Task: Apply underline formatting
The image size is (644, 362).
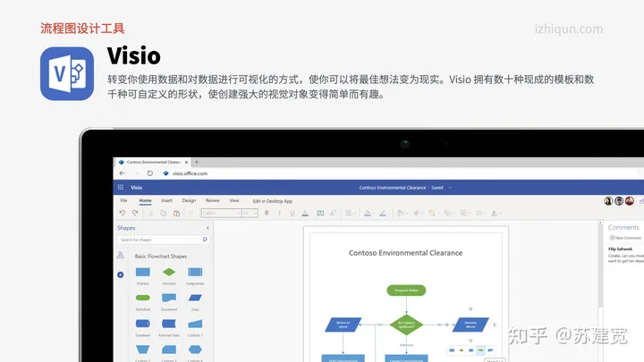Action: pos(292,213)
